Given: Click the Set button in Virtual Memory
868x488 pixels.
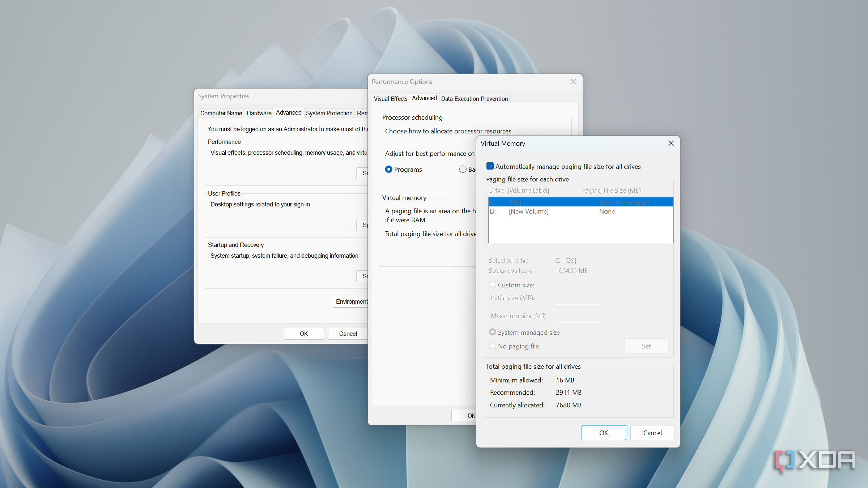Looking at the screenshot, I should pos(646,346).
